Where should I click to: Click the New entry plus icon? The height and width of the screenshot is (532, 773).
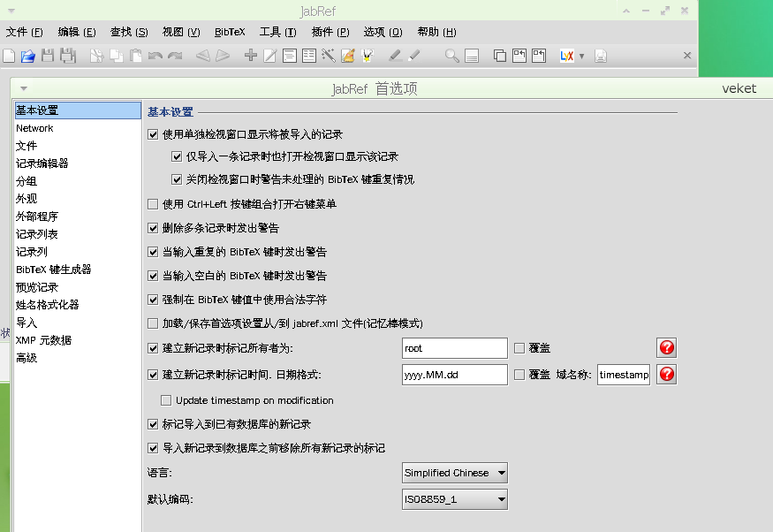click(250, 55)
